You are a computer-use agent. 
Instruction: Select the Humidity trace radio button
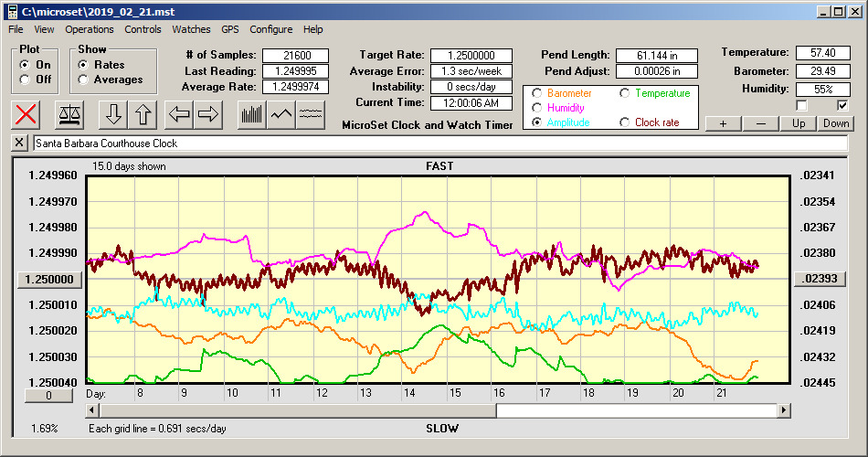pos(536,108)
